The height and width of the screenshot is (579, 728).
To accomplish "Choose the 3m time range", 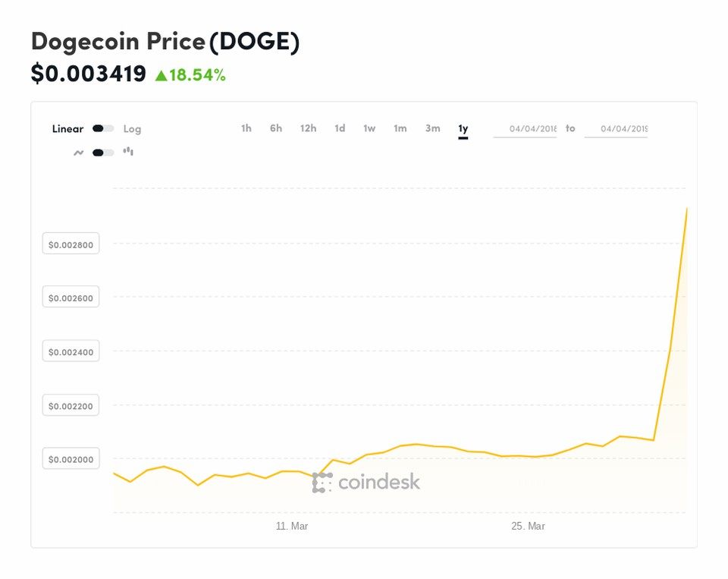I will pyautogui.click(x=432, y=128).
